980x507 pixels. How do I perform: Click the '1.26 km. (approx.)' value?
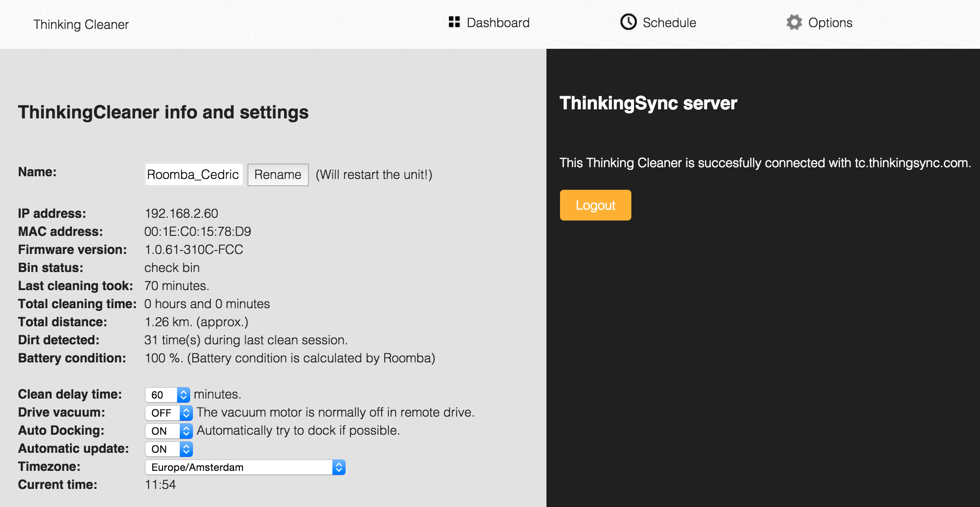(x=196, y=322)
